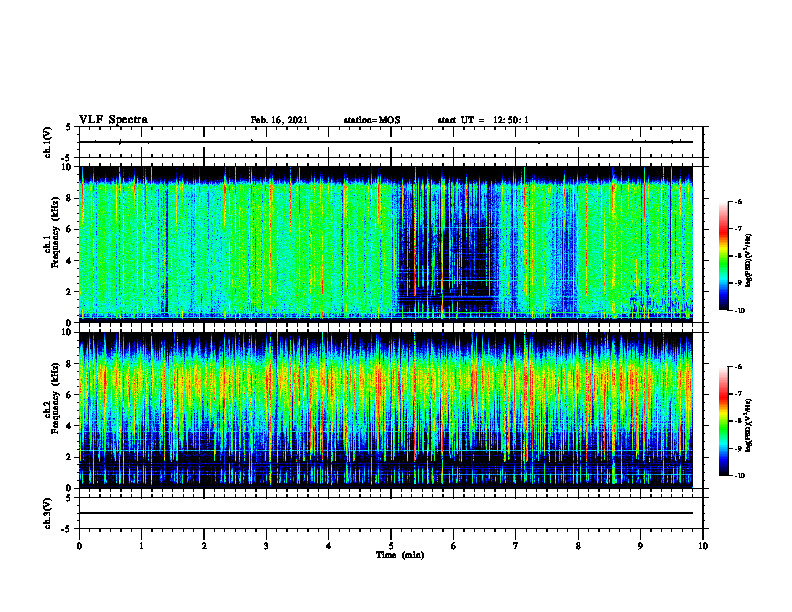Click the ch.1(V) waveform axis label
The height and width of the screenshot is (612, 792).
48,142
